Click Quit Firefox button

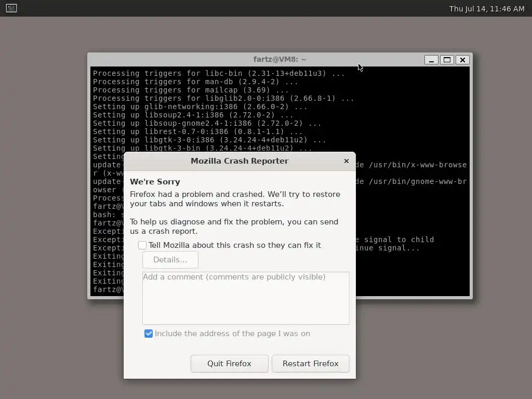tap(229, 364)
